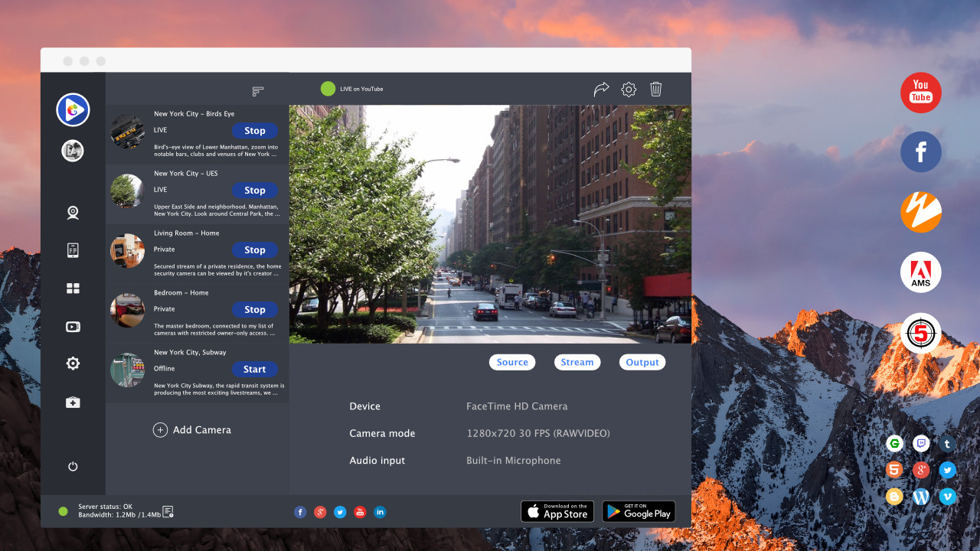Click the YouTube icon on desktop
The height and width of the screenshot is (551, 980).
pos(920,93)
